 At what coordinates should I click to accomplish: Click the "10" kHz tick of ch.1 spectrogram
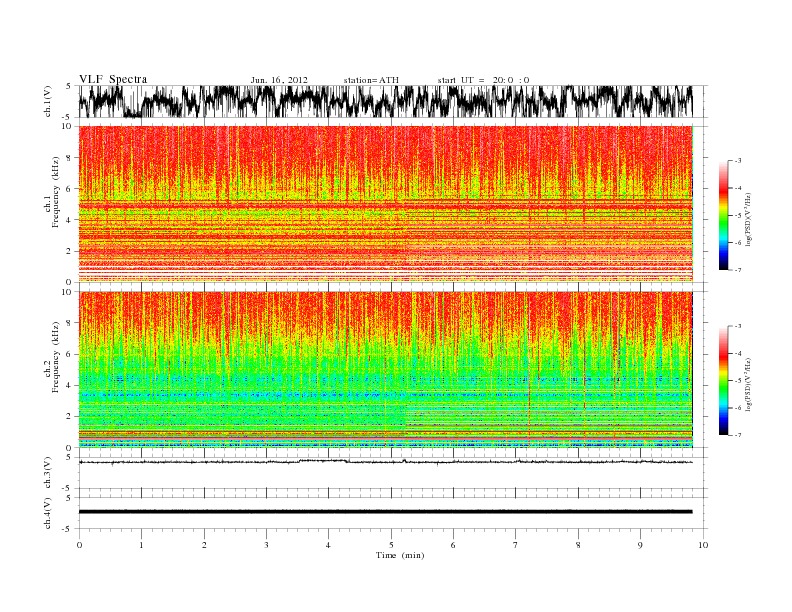tap(67, 126)
